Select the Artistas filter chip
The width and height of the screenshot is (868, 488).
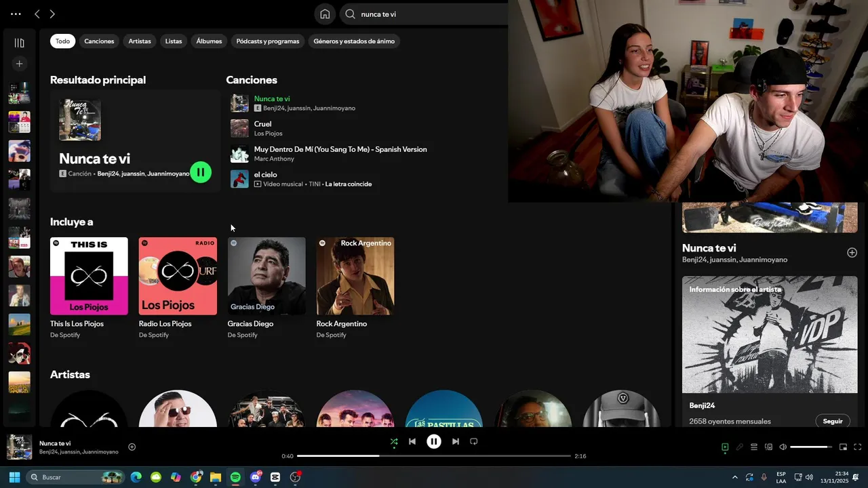140,41
